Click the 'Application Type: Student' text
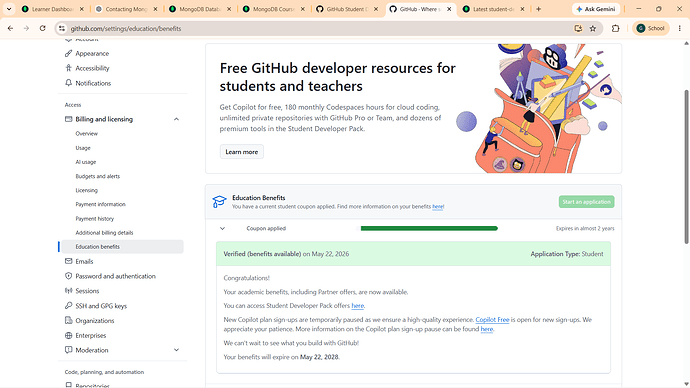Viewport: 690px width, 388px height. tap(567, 254)
